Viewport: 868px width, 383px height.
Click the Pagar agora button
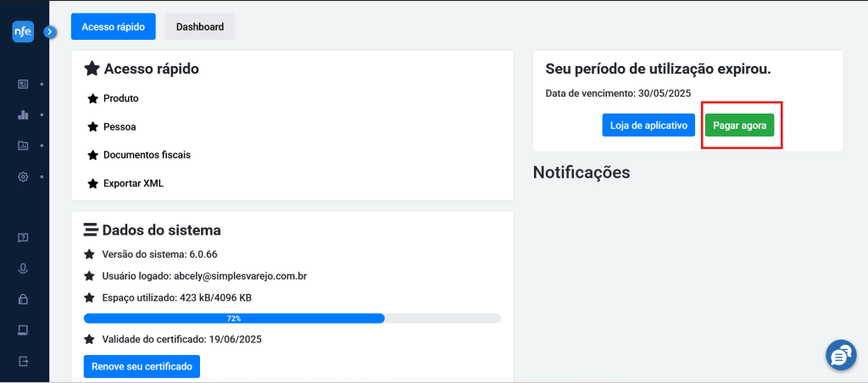(x=739, y=125)
